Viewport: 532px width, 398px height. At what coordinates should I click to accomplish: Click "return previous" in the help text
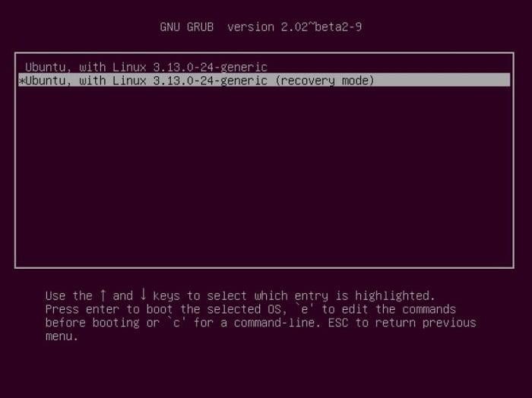(x=426, y=322)
